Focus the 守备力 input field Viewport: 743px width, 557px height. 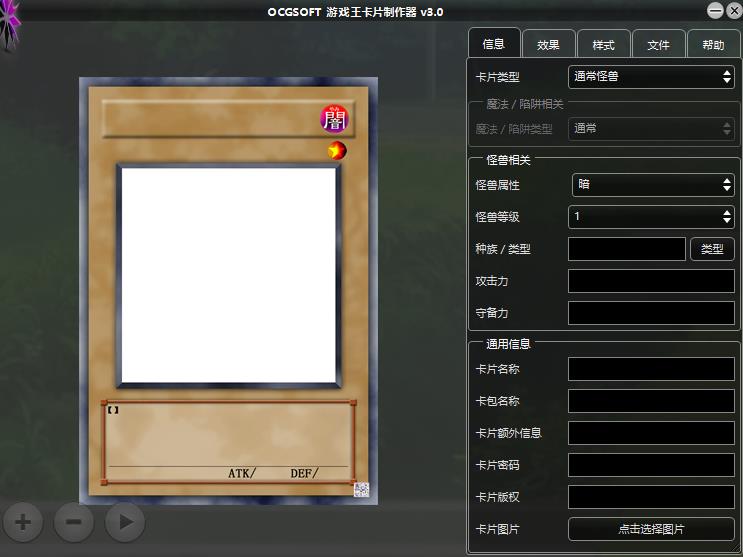(651, 313)
